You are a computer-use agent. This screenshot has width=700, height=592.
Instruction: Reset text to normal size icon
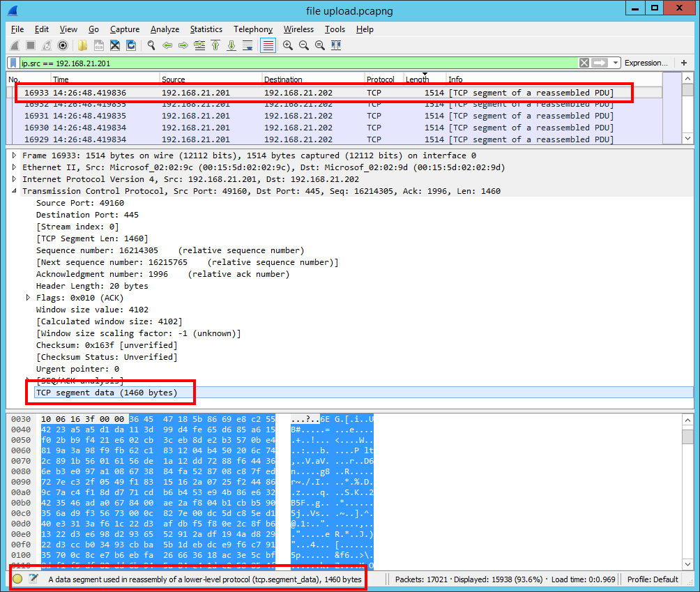(319, 45)
